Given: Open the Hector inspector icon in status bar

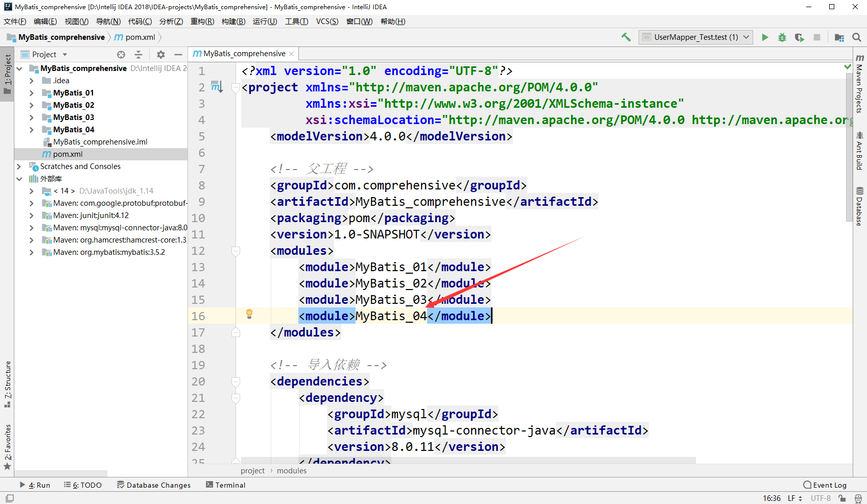Looking at the screenshot, I should click(858, 498).
